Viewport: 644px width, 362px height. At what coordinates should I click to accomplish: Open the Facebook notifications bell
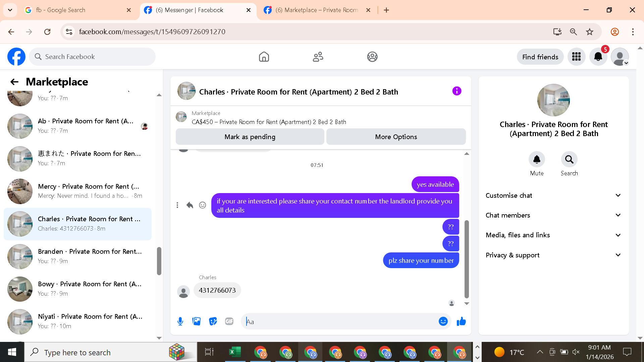click(598, 57)
